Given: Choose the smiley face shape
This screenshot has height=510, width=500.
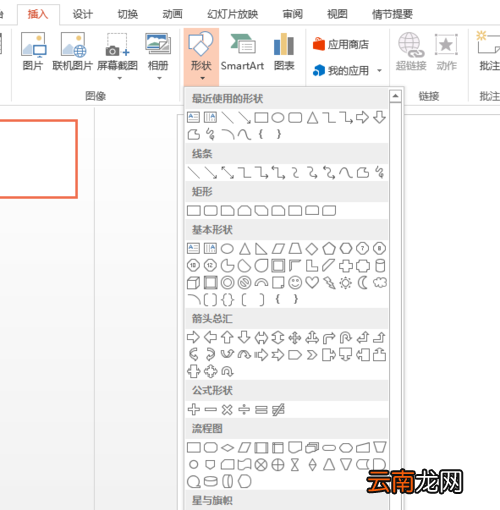Looking at the screenshot, I should (x=295, y=283).
